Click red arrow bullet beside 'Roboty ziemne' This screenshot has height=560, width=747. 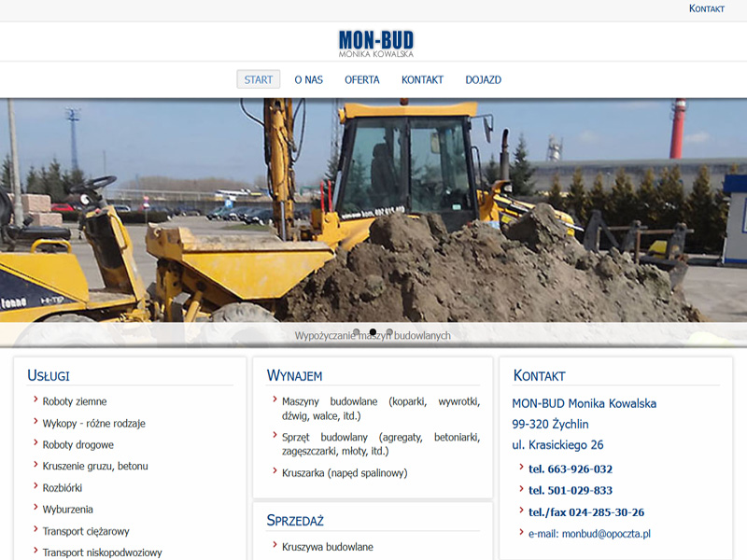35,399
